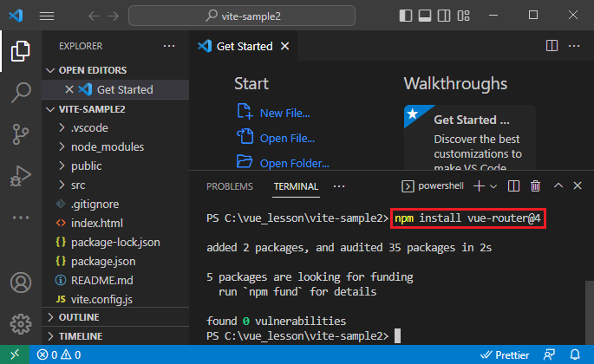Screen dimensions: 594x364
Task: Open package-lock.json file
Action: pyautogui.click(x=115, y=243)
